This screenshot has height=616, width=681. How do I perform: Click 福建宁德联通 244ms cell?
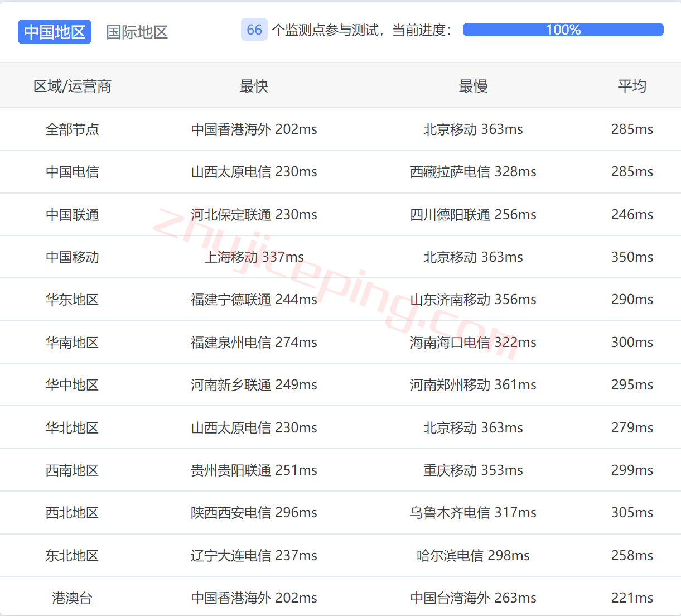254,300
